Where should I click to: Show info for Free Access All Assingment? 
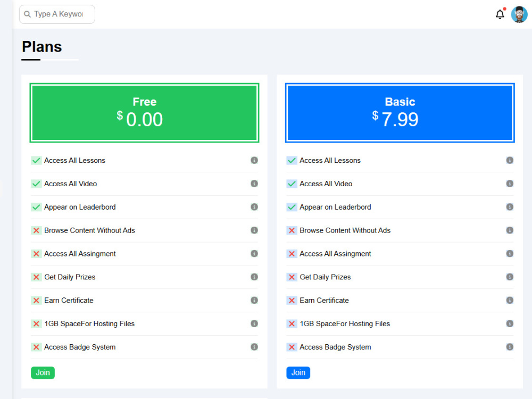click(x=254, y=253)
